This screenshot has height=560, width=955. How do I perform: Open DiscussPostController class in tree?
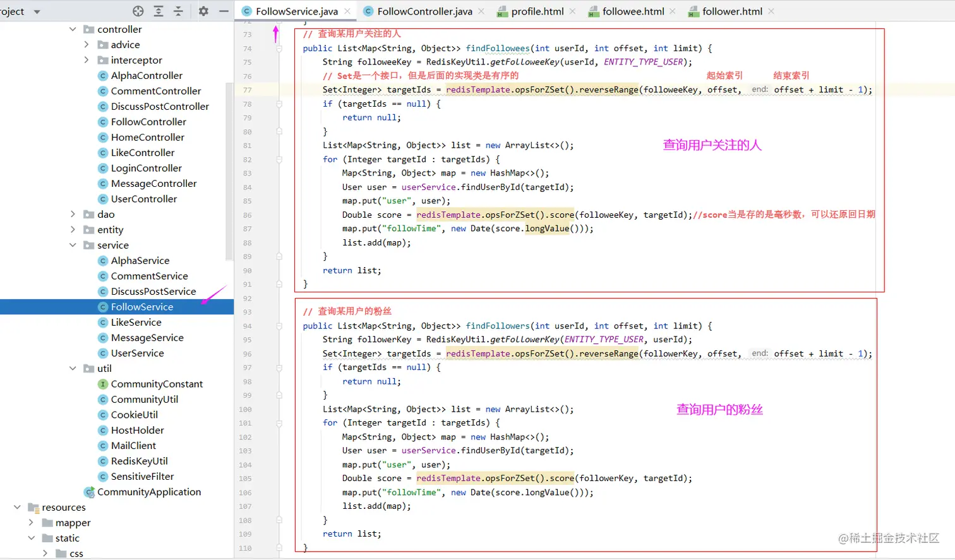coord(160,107)
